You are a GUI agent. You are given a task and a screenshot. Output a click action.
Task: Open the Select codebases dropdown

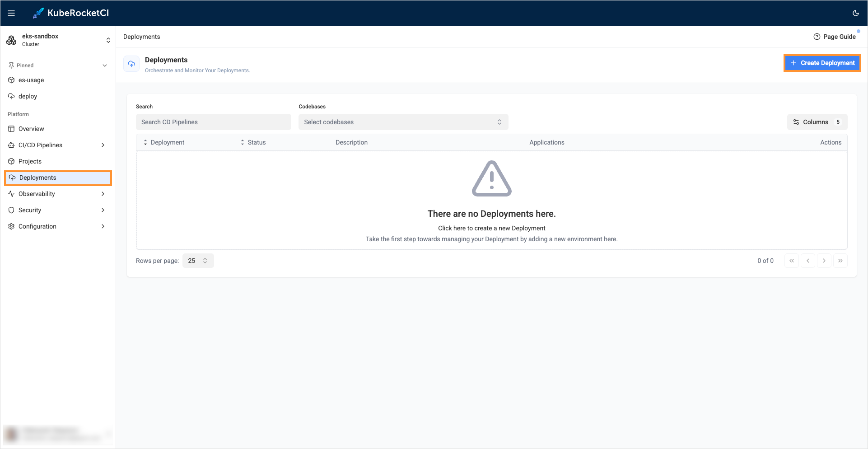point(403,122)
